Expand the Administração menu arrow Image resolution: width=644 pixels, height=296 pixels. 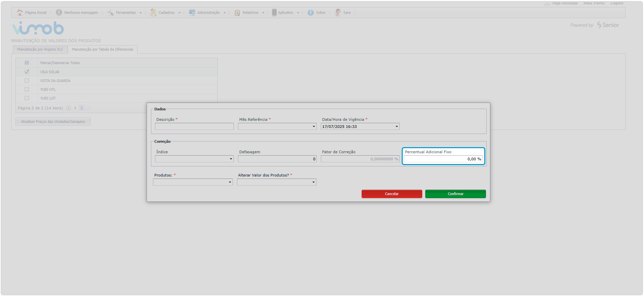click(224, 13)
